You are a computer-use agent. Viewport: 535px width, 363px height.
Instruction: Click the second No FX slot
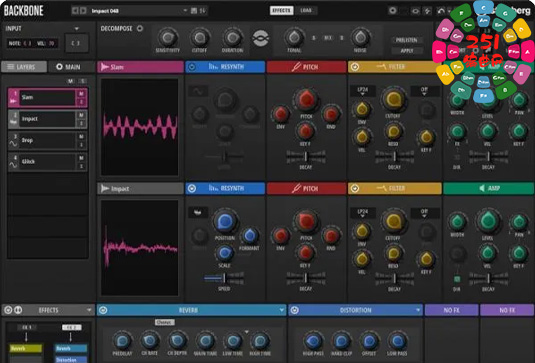tap(507, 310)
